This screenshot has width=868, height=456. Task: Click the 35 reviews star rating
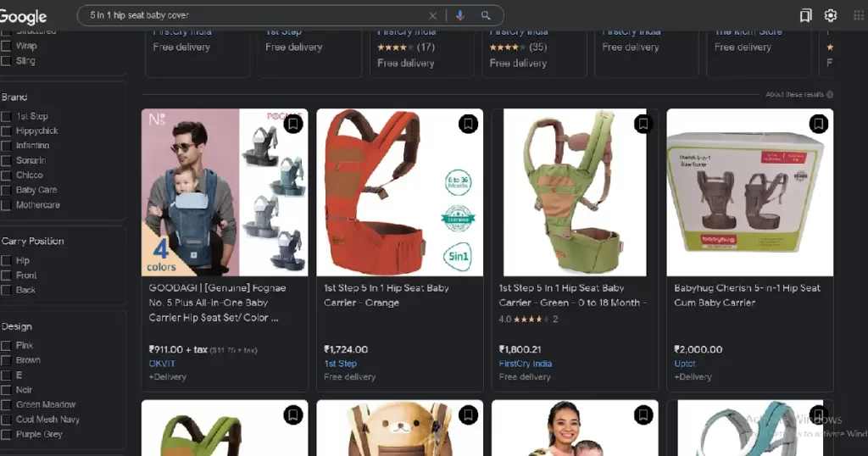pos(518,47)
